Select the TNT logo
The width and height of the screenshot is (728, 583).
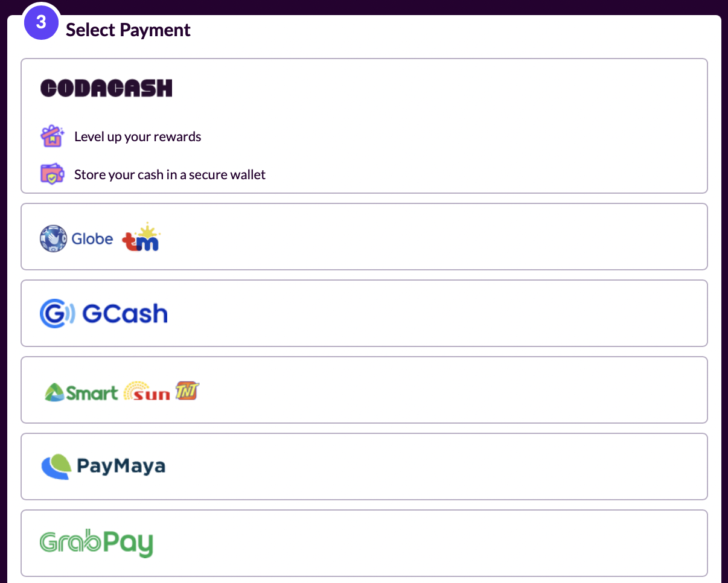pos(187,391)
